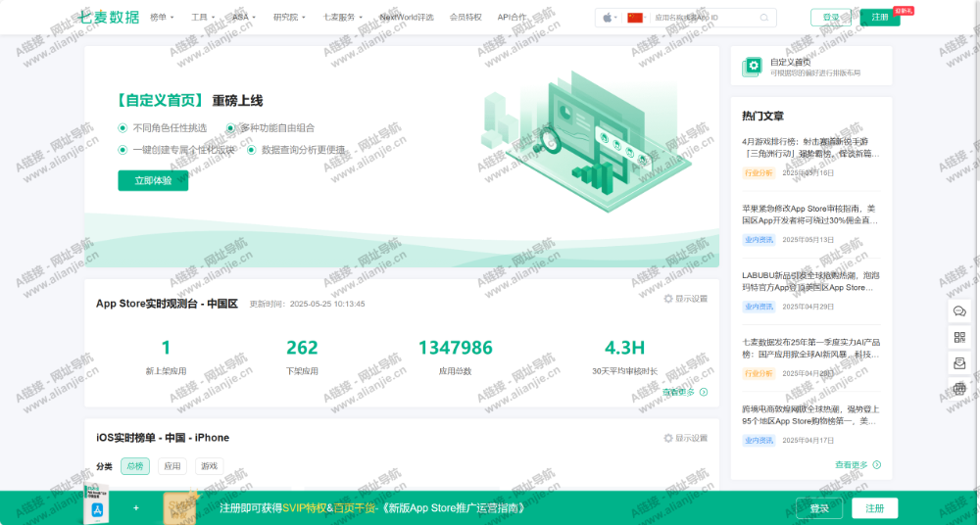
Task: Expand the 工具 menu
Action: [203, 18]
